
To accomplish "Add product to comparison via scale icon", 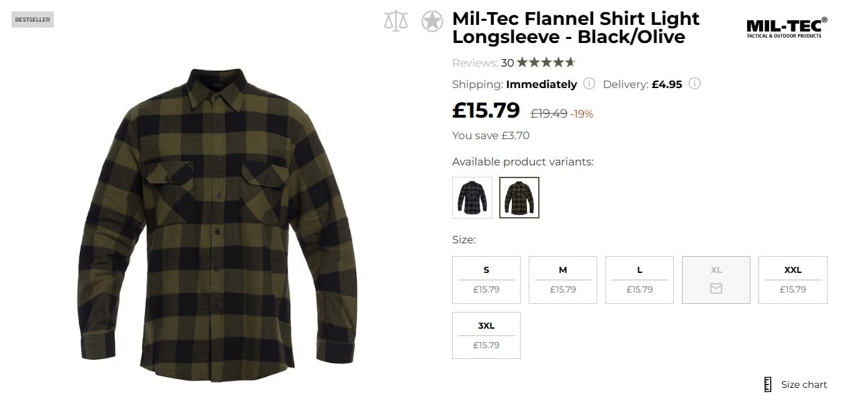I will (x=394, y=20).
